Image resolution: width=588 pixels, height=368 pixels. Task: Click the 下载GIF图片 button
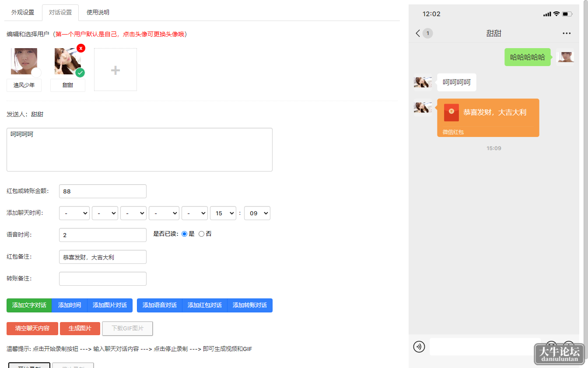click(x=127, y=329)
